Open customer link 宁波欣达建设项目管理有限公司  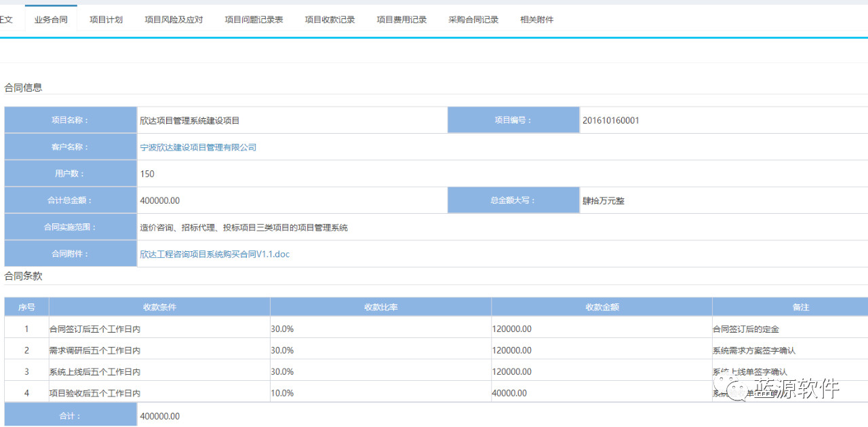coord(198,147)
